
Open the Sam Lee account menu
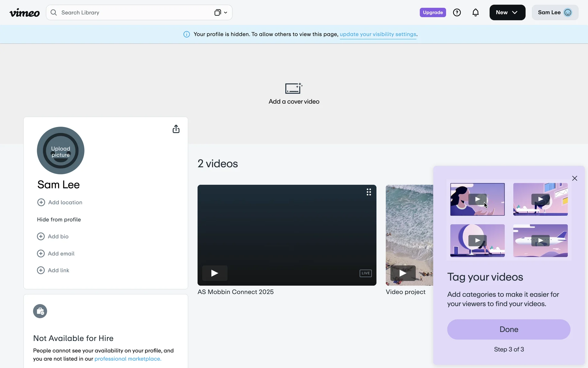555,13
